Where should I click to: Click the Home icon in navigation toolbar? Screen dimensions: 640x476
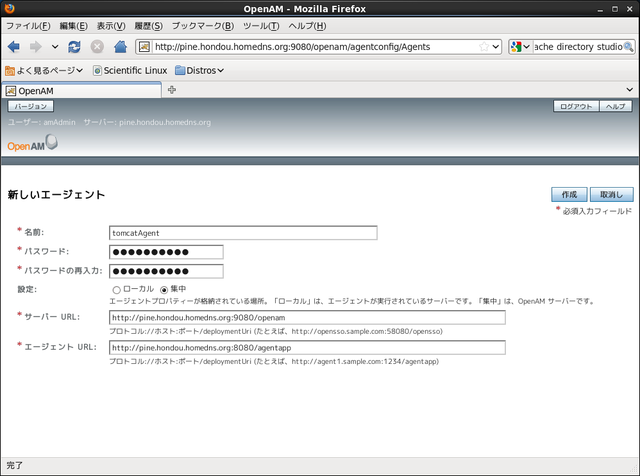tap(120, 46)
